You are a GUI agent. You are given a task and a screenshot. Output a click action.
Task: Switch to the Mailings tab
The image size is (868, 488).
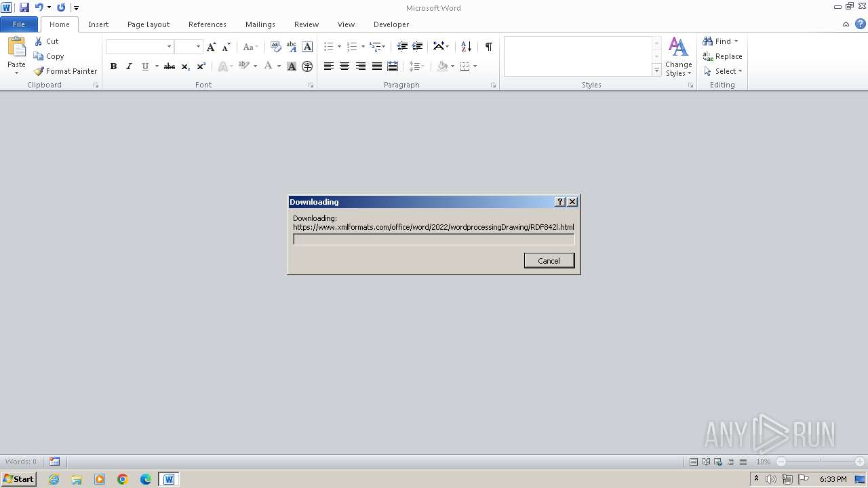click(x=260, y=24)
